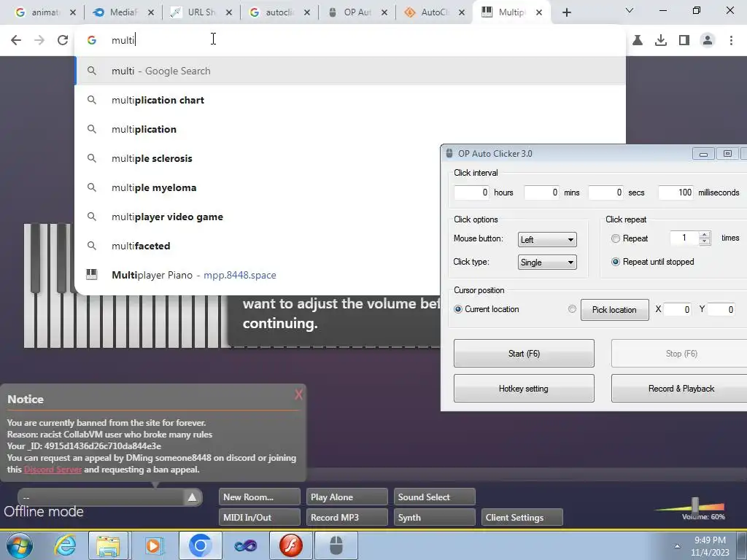Viewport: 747px width, 560px height.
Task: Open the Windows Start orb
Action: tap(20, 545)
